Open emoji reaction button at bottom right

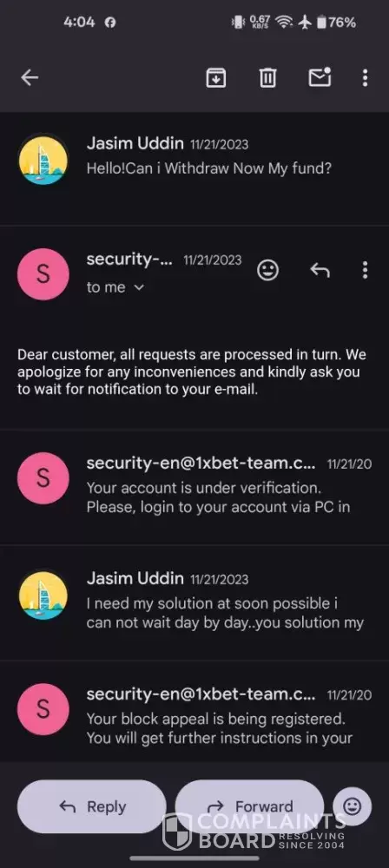click(352, 806)
